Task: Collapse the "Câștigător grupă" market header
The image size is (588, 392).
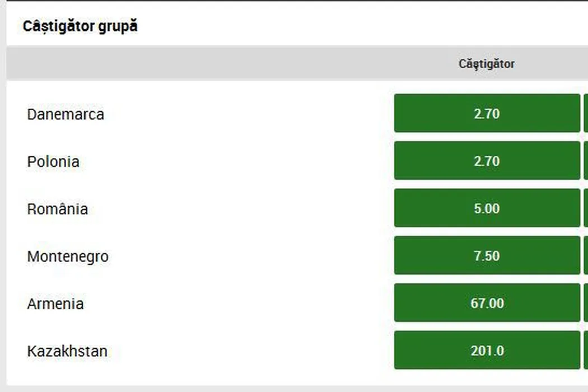Action: (x=80, y=26)
